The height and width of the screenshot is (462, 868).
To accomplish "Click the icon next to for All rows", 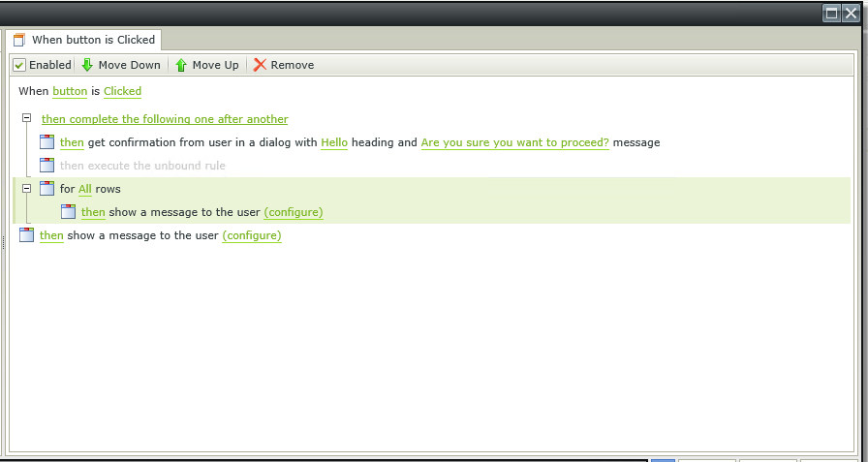I will [x=47, y=189].
